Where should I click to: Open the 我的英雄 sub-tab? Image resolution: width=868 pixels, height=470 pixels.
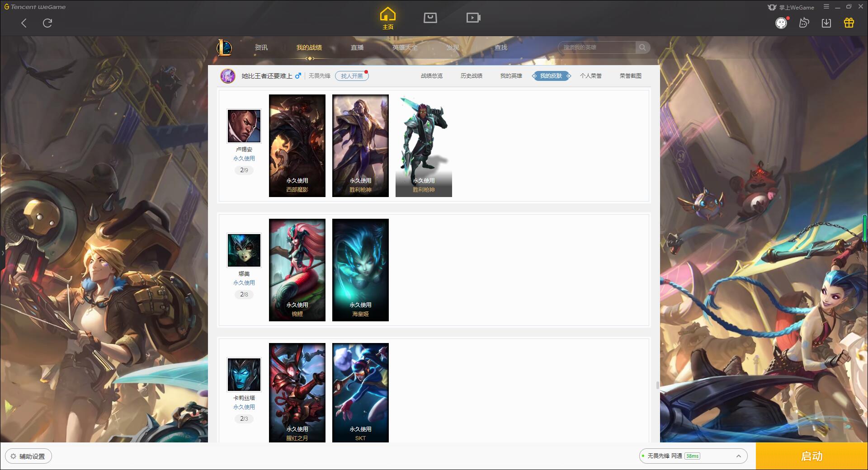click(511, 76)
